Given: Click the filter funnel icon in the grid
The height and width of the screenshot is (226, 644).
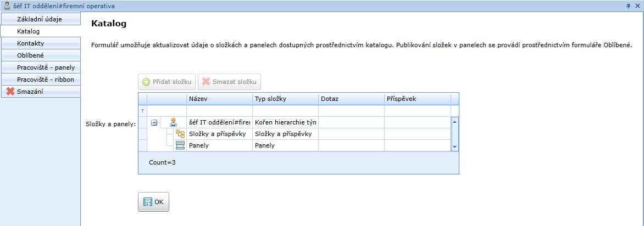Looking at the screenshot, I should [142, 111].
